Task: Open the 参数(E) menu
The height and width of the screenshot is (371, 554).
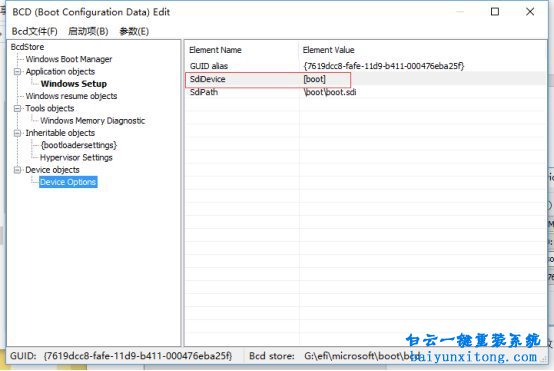Action: coord(134,31)
